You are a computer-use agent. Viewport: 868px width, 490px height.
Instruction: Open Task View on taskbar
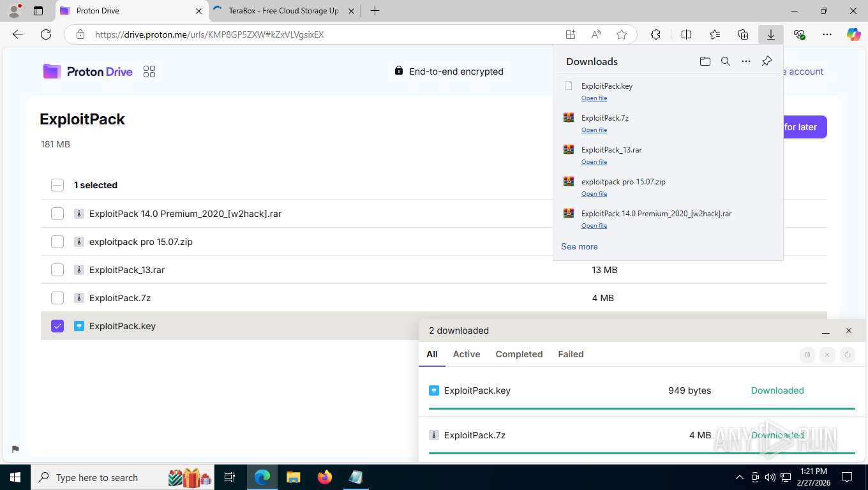(x=230, y=477)
